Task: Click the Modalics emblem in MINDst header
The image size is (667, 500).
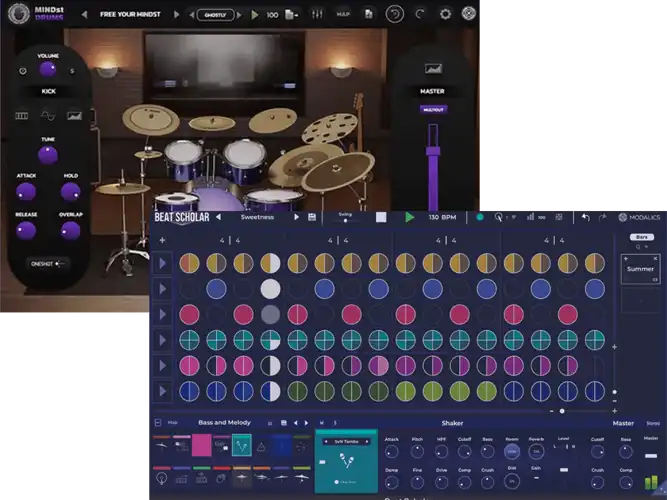Action: (468, 14)
